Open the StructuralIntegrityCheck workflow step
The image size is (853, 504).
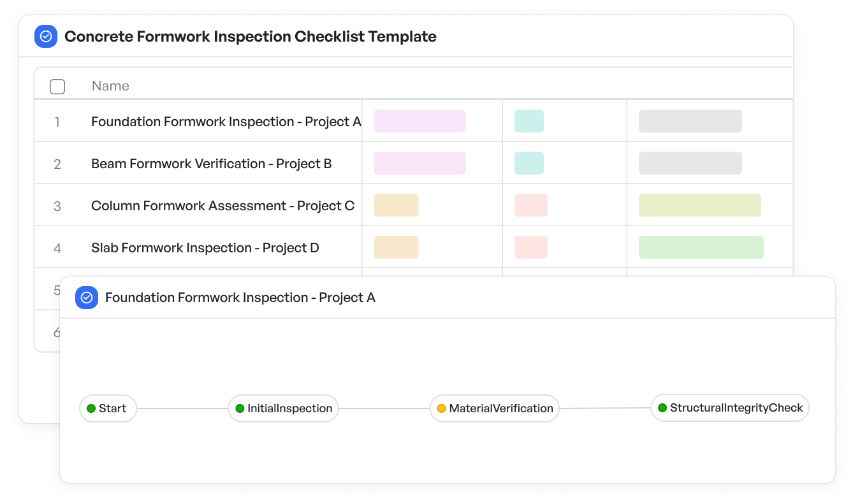click(730, 408)
